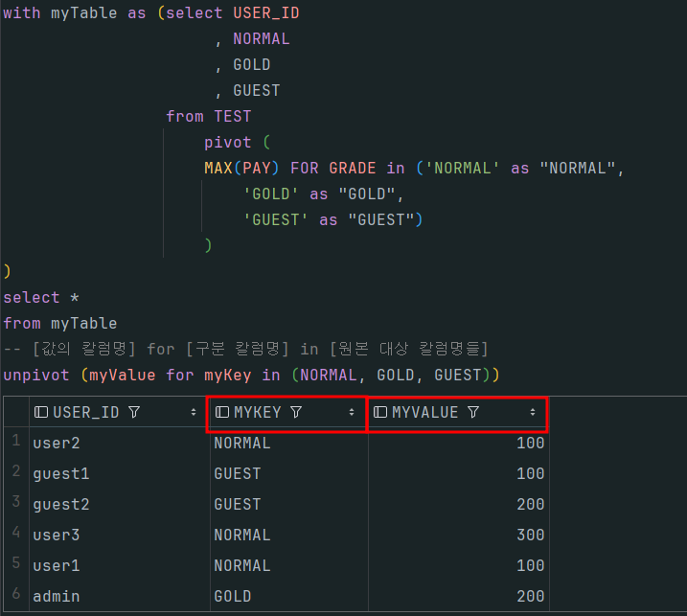
Task: Click the USER_ID column header icon
Action: (x=41, y=412)
